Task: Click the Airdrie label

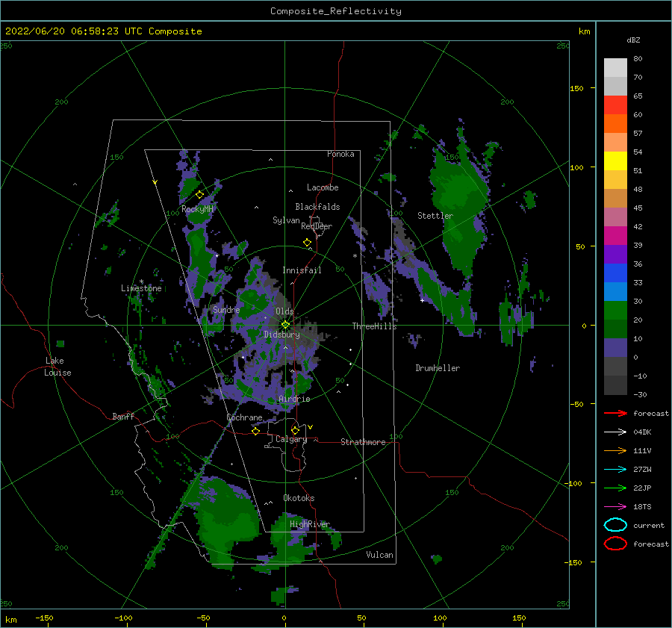Action: [x=294, y=399]
